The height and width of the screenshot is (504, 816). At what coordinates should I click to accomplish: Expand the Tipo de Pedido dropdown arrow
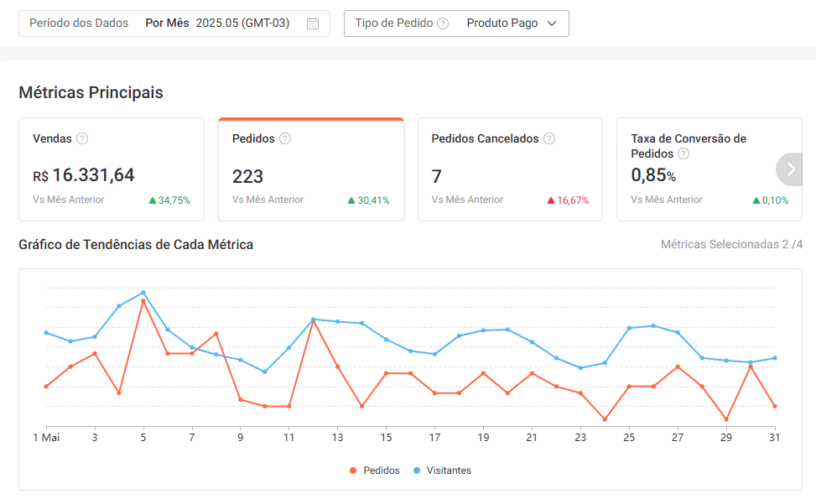pyautogui.click(x=552, y=23)
